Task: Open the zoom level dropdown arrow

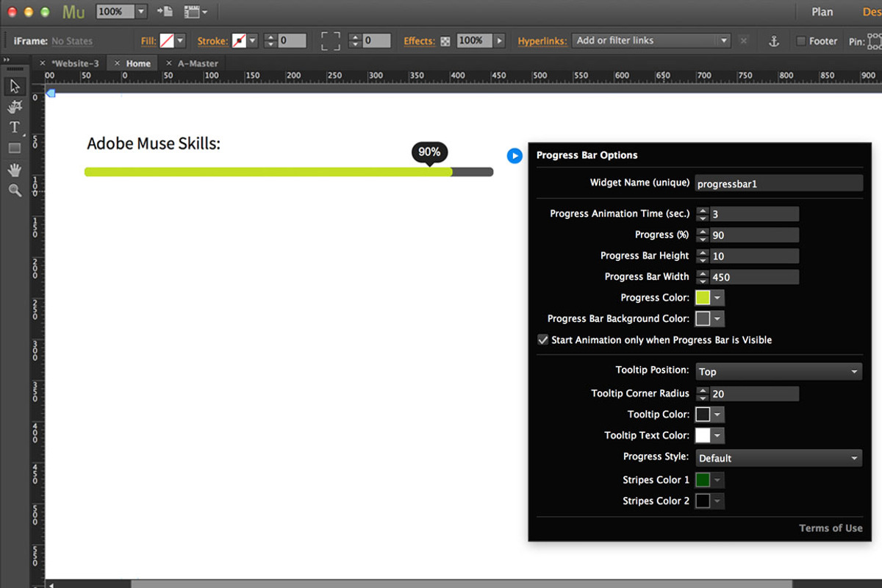Action: 141,12
